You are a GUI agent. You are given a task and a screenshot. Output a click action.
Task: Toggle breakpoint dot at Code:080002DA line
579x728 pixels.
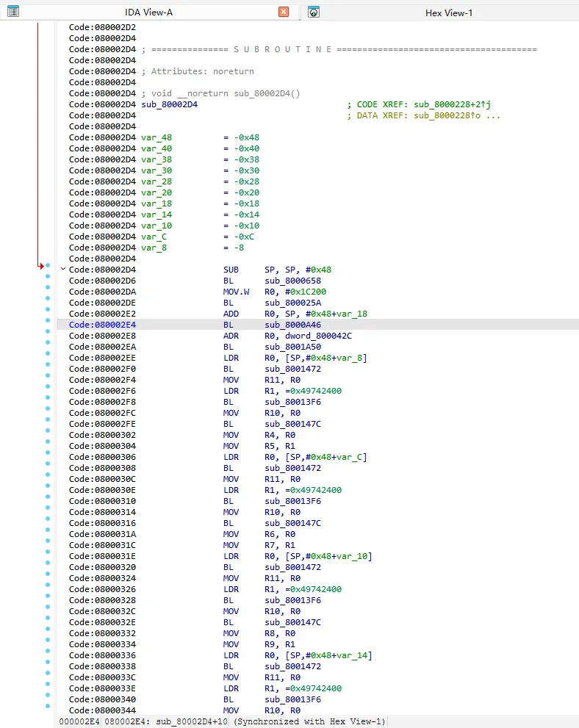pos(48,287)
